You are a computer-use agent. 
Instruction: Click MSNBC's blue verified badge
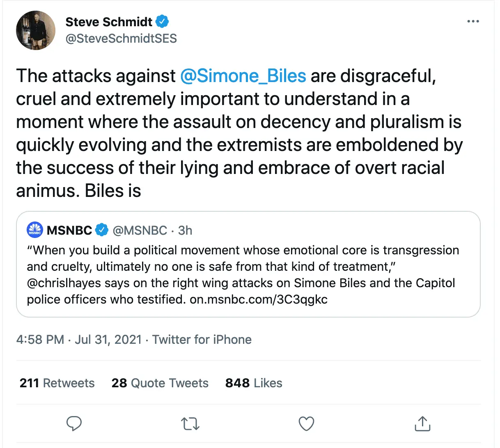(102, 230)
